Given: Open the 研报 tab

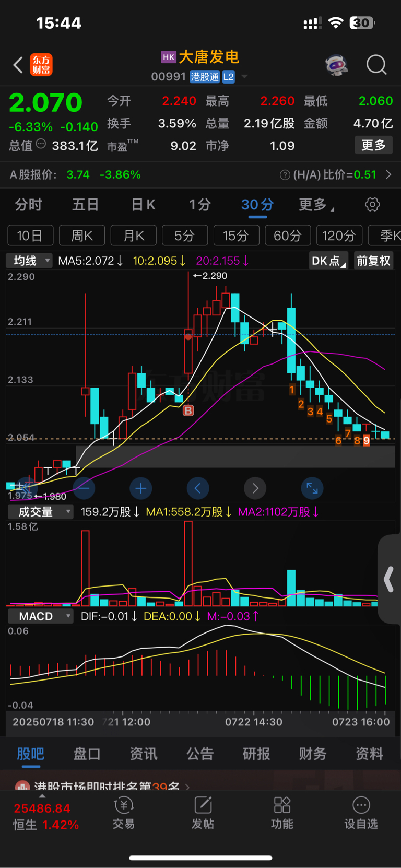Looking at the screenshot, I should [256, 754].
